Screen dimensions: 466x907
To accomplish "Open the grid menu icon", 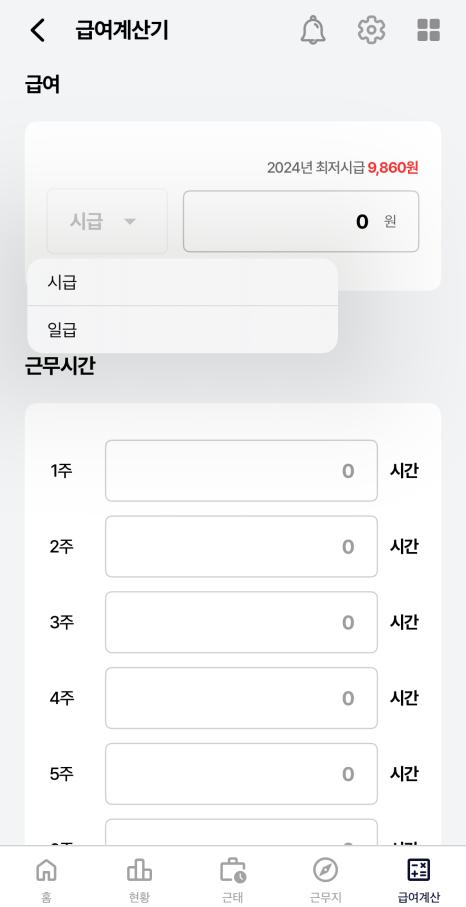I will point(428,30).
